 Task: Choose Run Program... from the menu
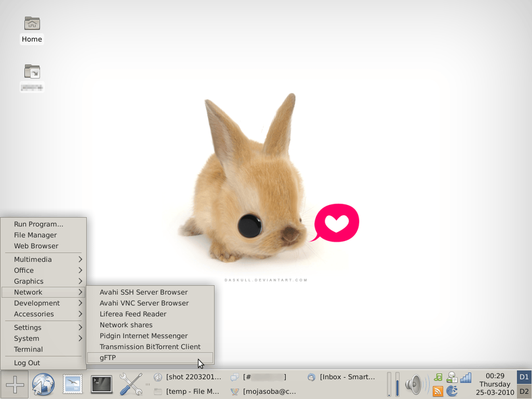(38, 224)
